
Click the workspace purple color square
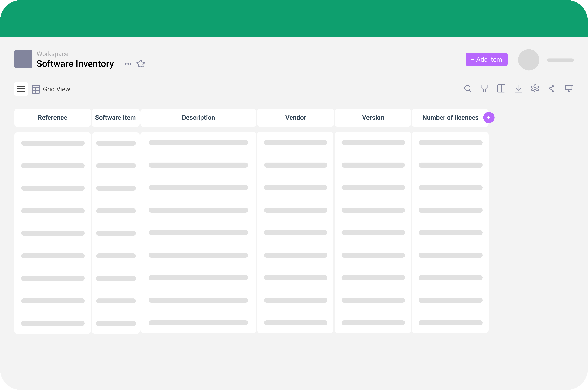coord(23,59)
